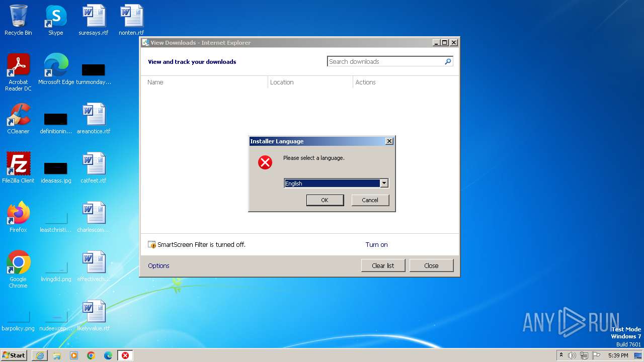Click the Search downloads field

[x=385, y=61]
